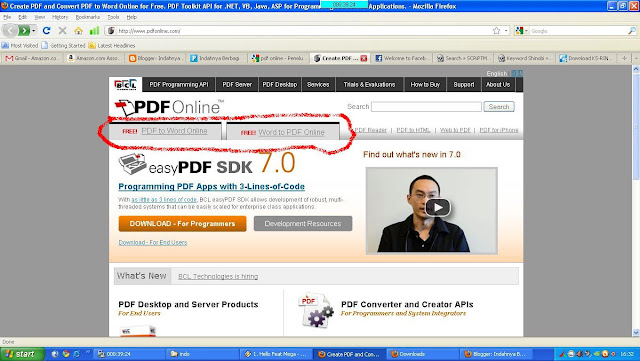Open the Getting Started bookmark

pos(63,45)
